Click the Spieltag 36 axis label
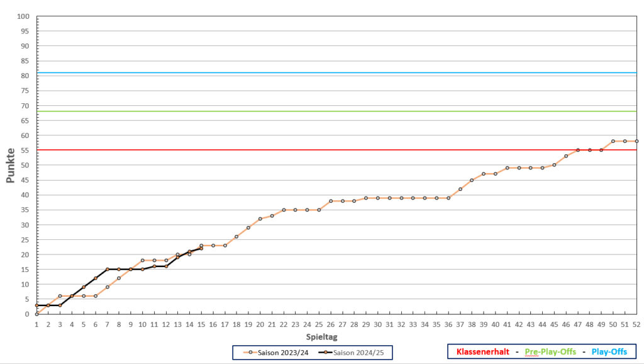The width and height of the screenshot is (644, 364). tap(448, 324)
